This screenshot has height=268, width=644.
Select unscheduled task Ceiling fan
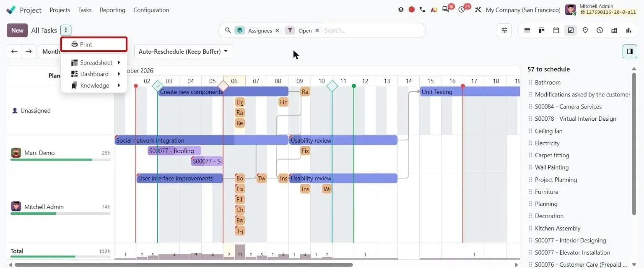[548, 131]
